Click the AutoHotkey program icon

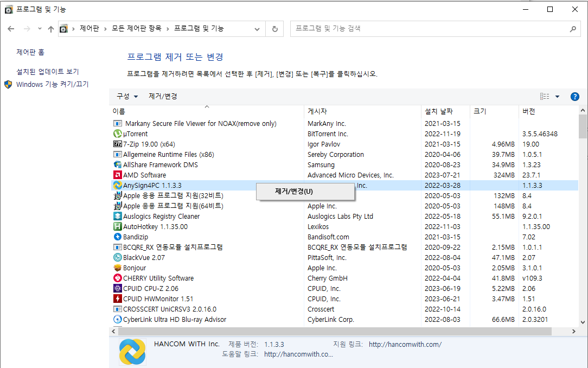click(117, 226)
